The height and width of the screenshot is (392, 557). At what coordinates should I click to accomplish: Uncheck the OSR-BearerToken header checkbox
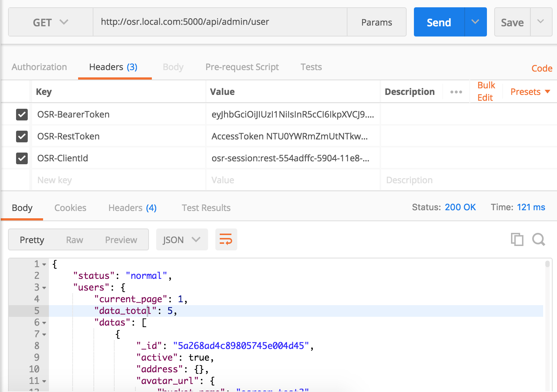tap(22, 115)
